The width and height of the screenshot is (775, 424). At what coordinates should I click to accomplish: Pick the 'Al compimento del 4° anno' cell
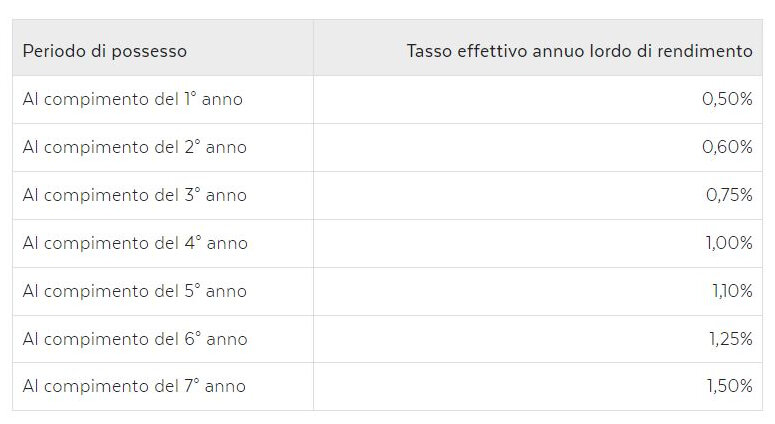135,243
